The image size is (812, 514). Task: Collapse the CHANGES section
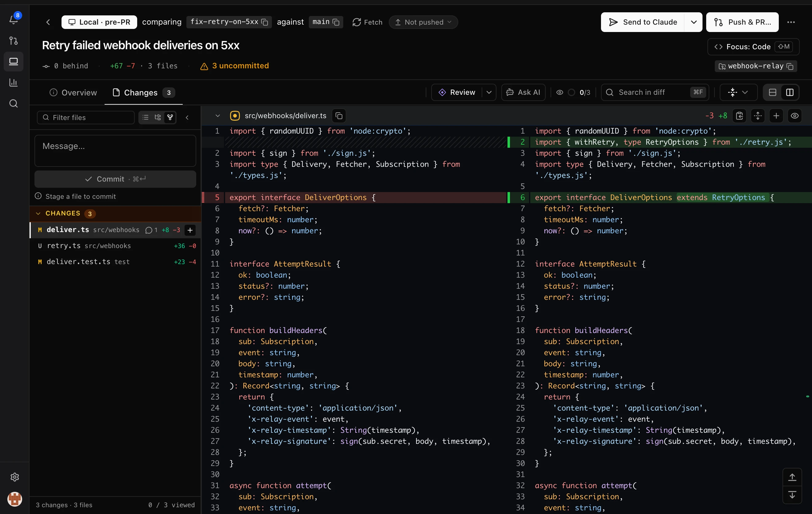click(x=38, y=213)
